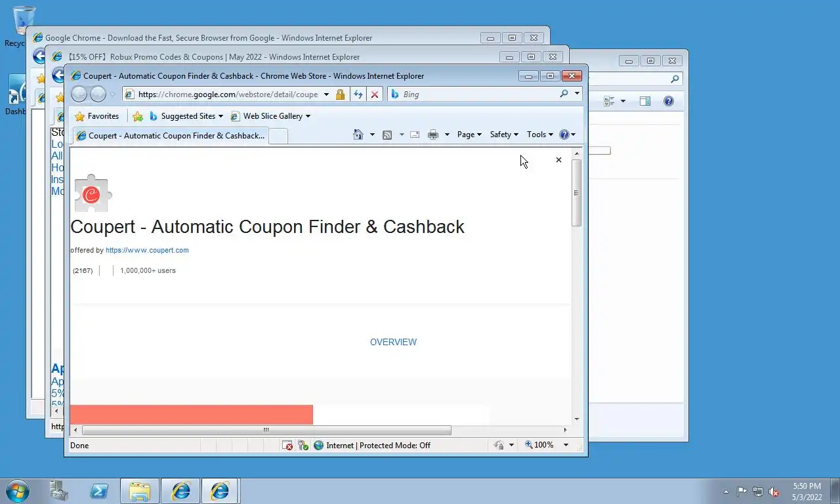Screen dimensions: 840x504
Task: Click the search icon in the rear Explorer window
Action: pos(675,79)
